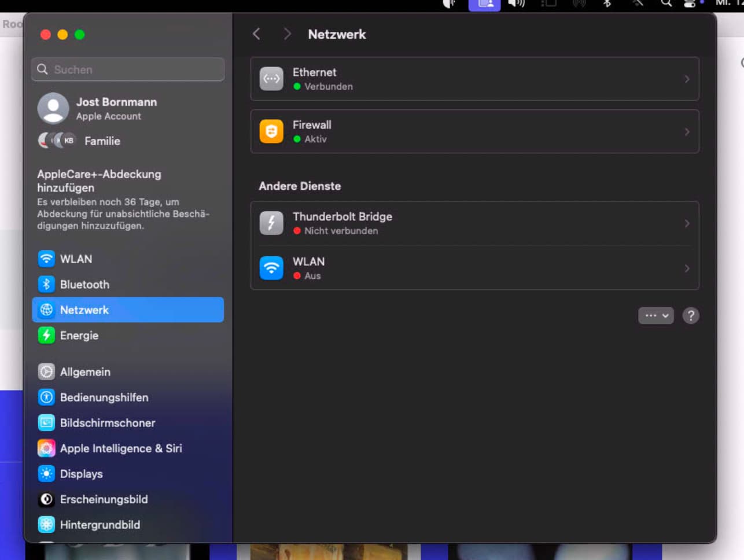Click the Bluetooth sidebar icon
This screenshot has width=744, height=560.
[x=46, y=284]
